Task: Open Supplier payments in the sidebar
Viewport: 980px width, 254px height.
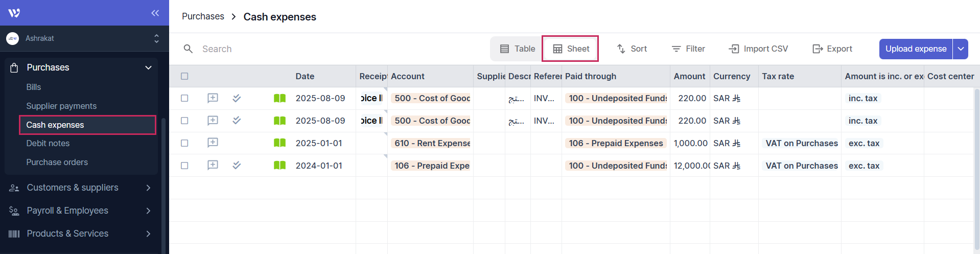Action: pos(61,106)
